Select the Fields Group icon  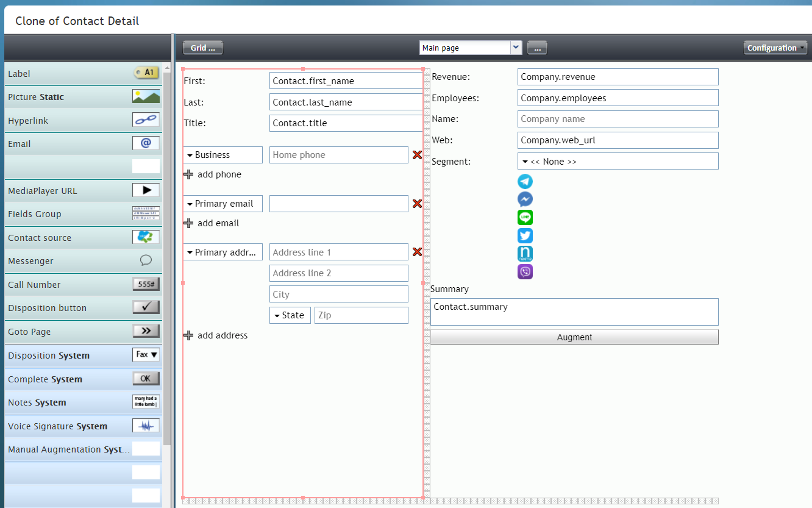pyautogui.click(x=146, y=213)
